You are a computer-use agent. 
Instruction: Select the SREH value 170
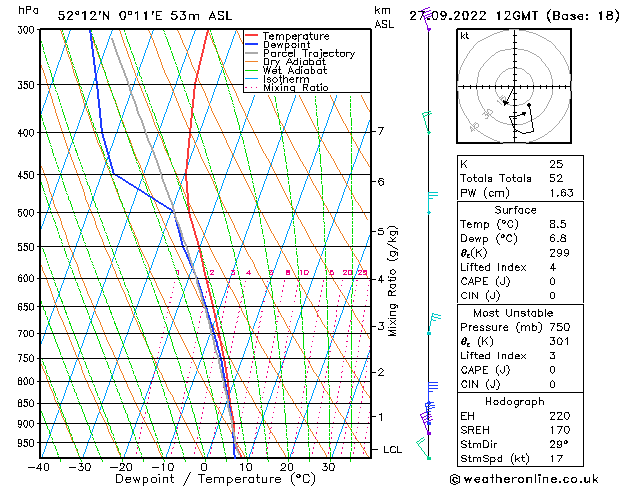pos(560,430)
